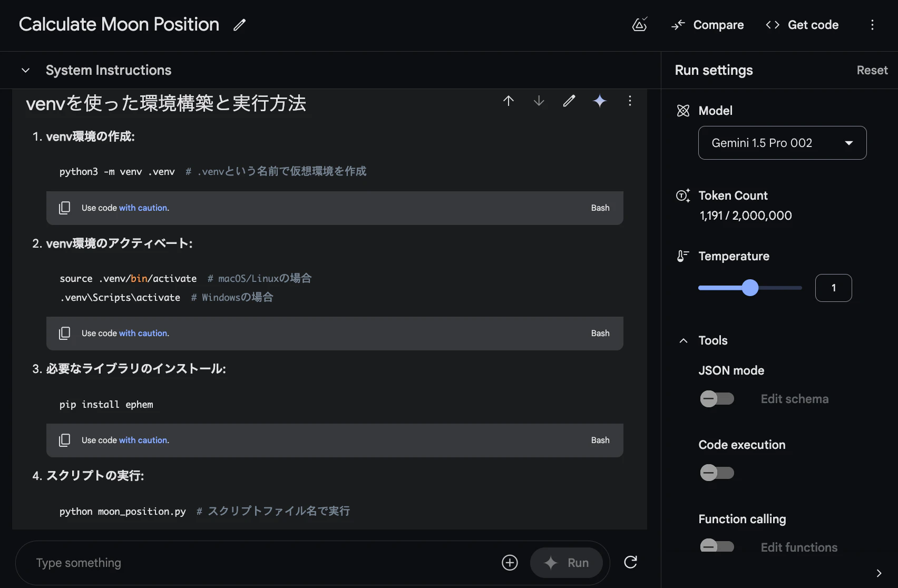Open Compare mode
898x588 pixels.
click(x=708, y=25)
